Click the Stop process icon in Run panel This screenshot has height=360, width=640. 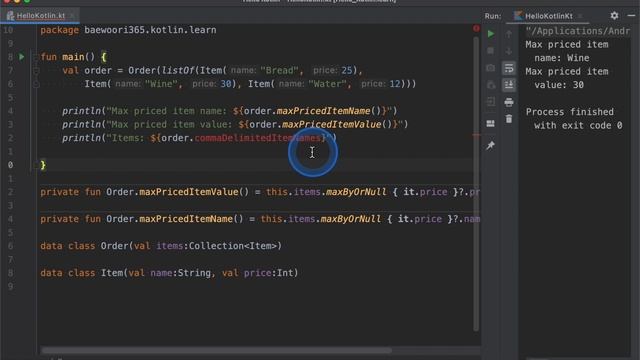(491, 51)
